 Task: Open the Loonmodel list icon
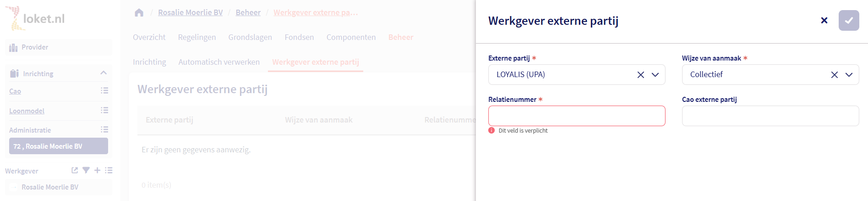(104, 111)
